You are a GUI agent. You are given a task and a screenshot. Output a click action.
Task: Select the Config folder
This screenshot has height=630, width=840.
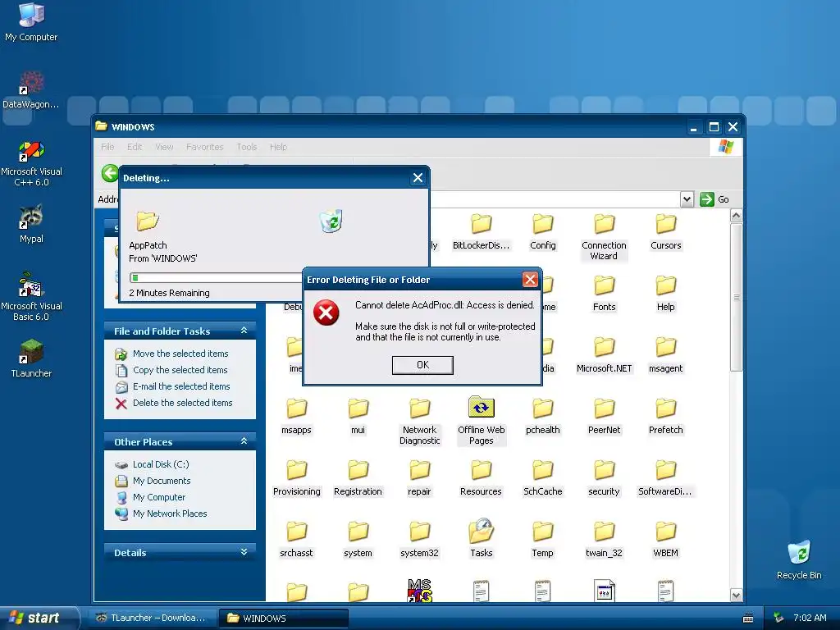point(543,232)
